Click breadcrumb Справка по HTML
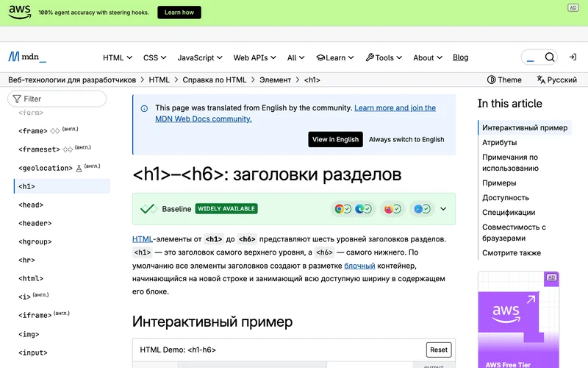588x368 pixels. [x=215, y=80]
